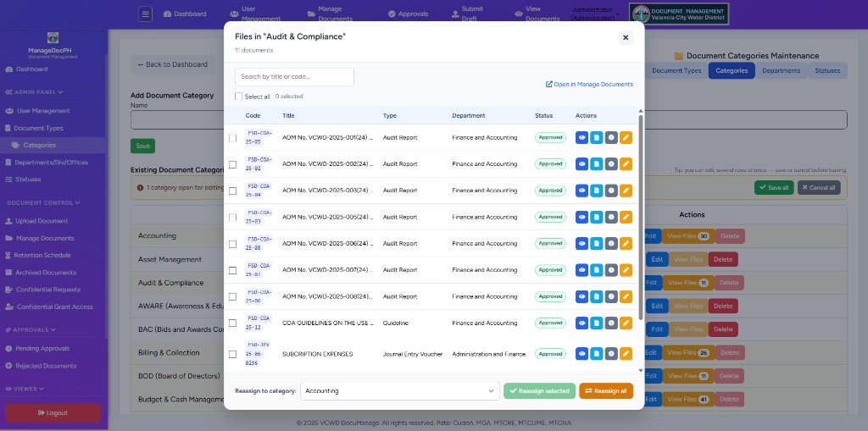Collapse the APPROVALS sidebar section
The width and height of the screenshot is (868, 431).
pos(31,329)
